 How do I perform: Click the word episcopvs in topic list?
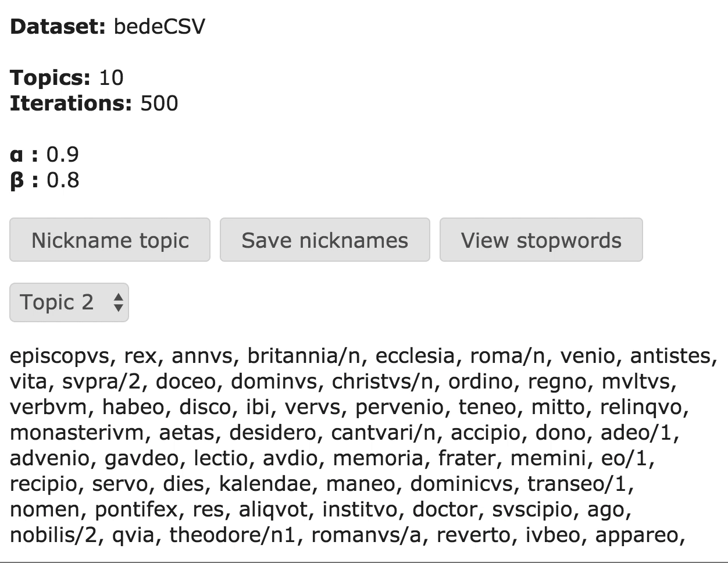[x=60, y=356]
